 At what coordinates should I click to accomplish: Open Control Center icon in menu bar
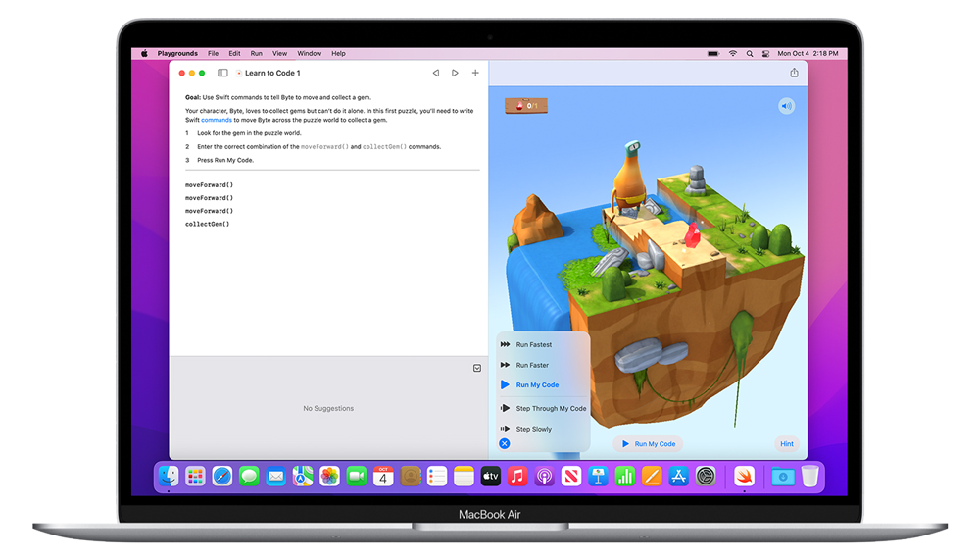pyautogui.click(x=765, y=53)
